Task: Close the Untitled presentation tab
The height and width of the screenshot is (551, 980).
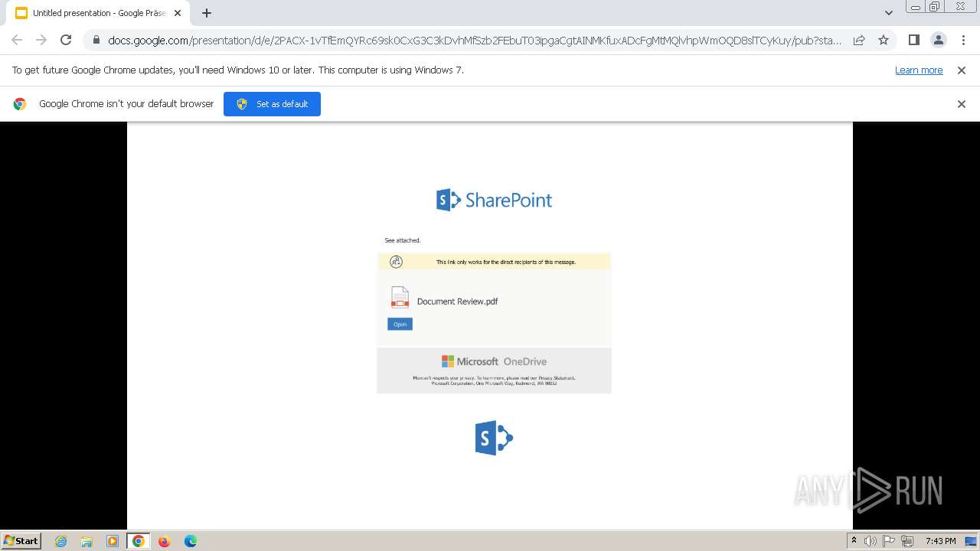Action: tap(178, 13)
